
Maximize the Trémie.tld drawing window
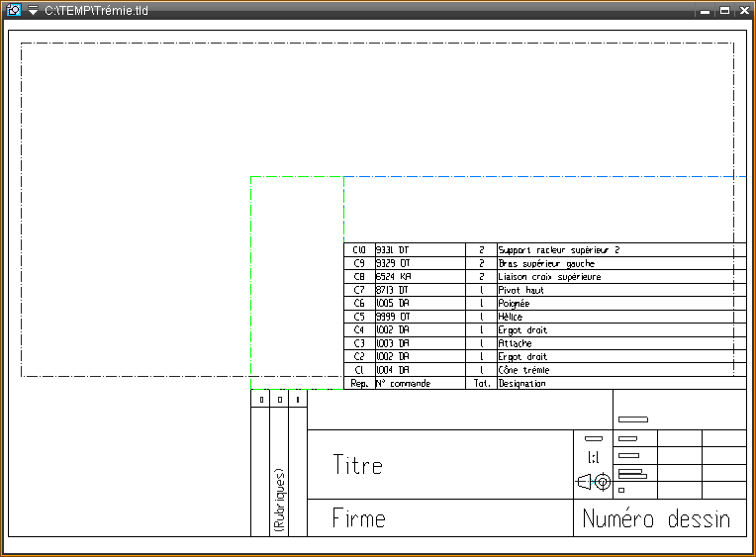[x=724, y=10]
